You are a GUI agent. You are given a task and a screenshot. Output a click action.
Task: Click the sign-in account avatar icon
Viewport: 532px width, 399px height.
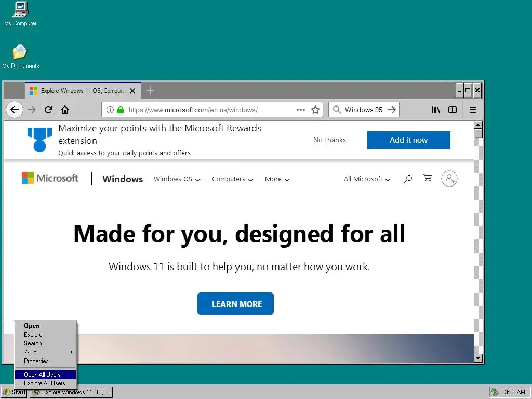[449, 179]
